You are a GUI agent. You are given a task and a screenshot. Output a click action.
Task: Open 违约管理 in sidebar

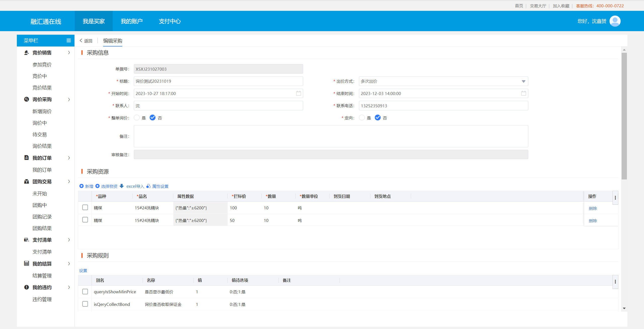point(42,299)
